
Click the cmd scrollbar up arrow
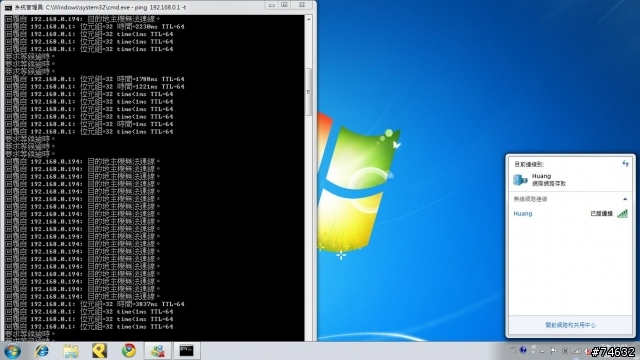coord(309,19)
